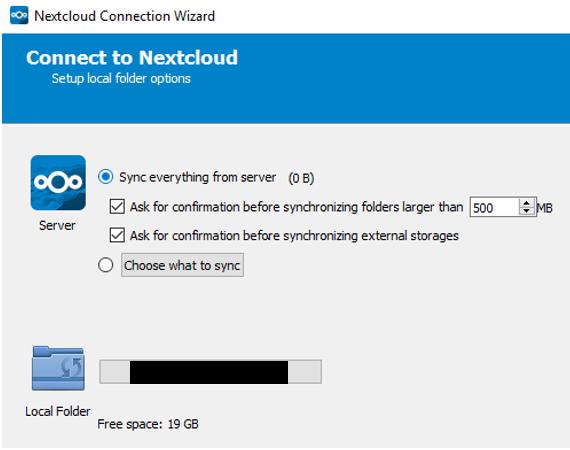Click the Connect to Nextcloud heading
Image resolution: width=570 pixels, height=450 pixels.
(132, 57)
